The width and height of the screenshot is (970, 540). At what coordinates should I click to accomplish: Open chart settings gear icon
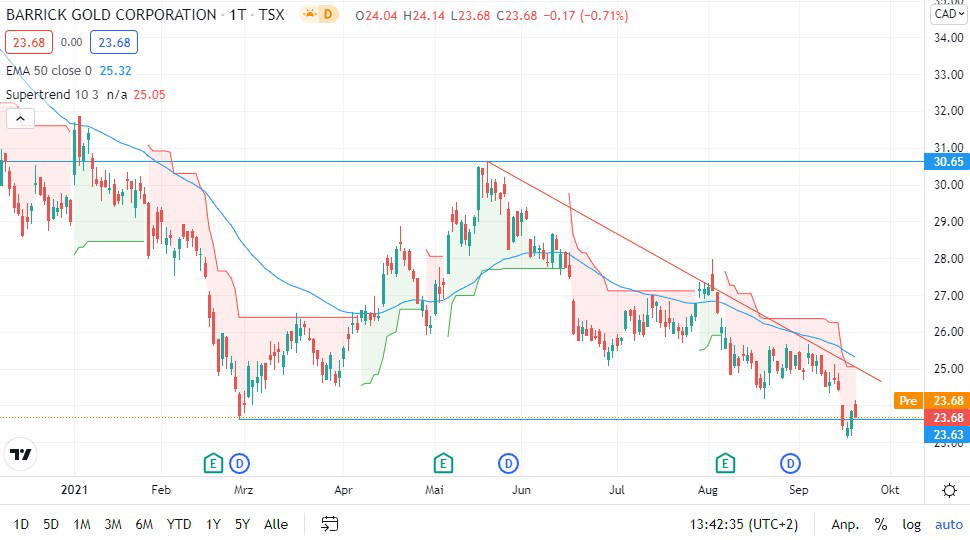pos(949,491)
